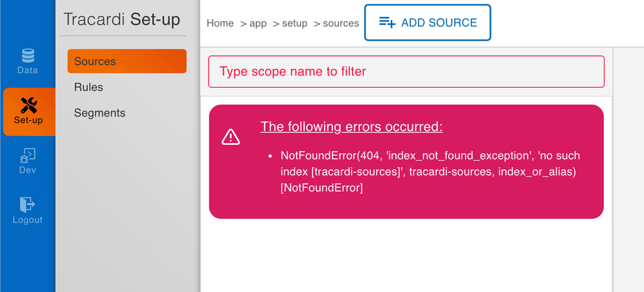Open the Dev bug terminal icon
This screenshot has height=292, width=644.
point(28,156)
